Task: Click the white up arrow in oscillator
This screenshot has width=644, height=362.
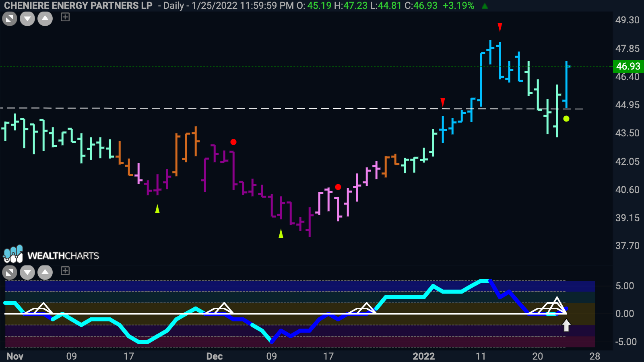Action: [566, 325]
